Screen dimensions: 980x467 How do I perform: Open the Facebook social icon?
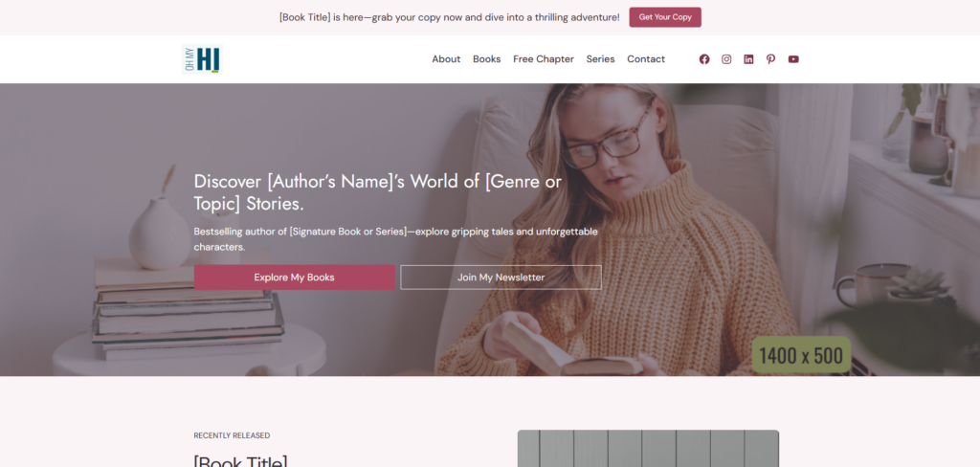[x=703, y=59]
